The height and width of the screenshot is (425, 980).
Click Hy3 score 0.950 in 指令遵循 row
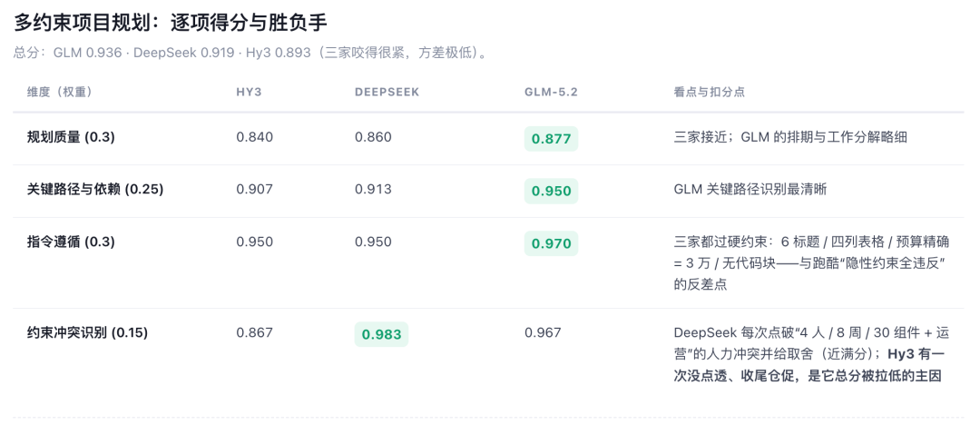point(254,242)
